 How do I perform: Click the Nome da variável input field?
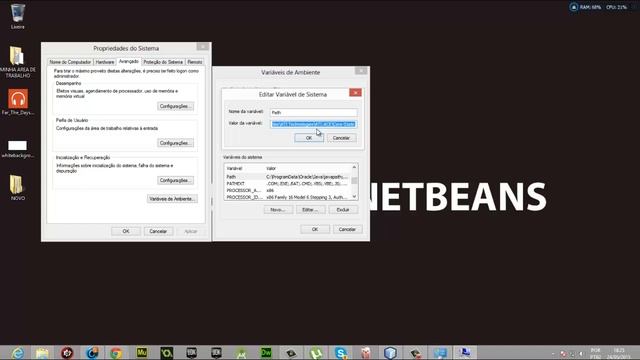tap(313, 112)
